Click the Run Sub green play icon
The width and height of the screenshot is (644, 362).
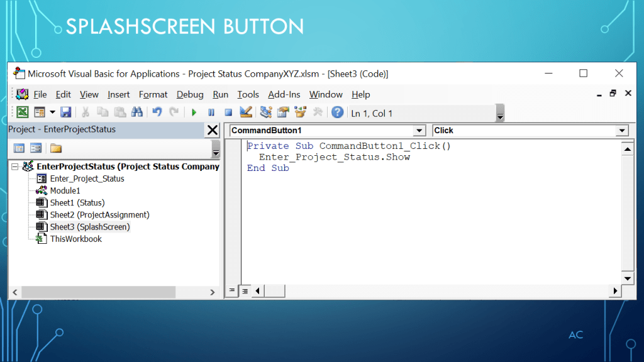194,112
